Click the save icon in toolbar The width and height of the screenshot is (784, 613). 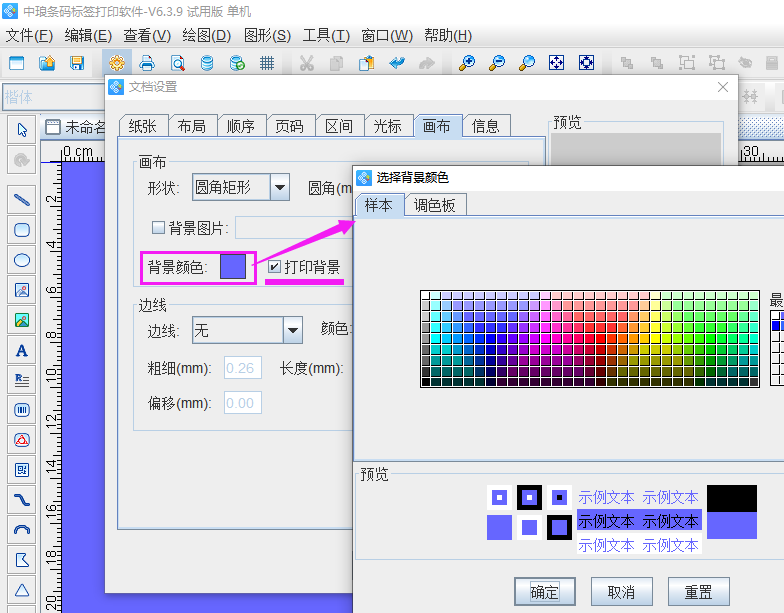point(77,63)
